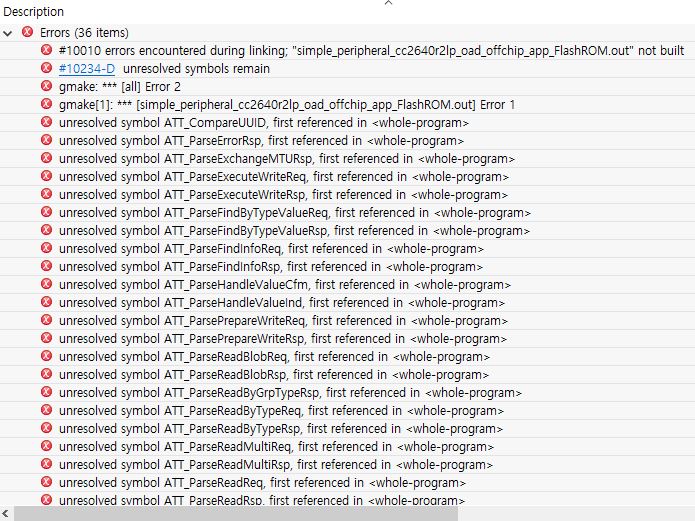Click the collapse chevron above the panel
The width and height of the screenshot is (695, 521).
pos(388,4)
